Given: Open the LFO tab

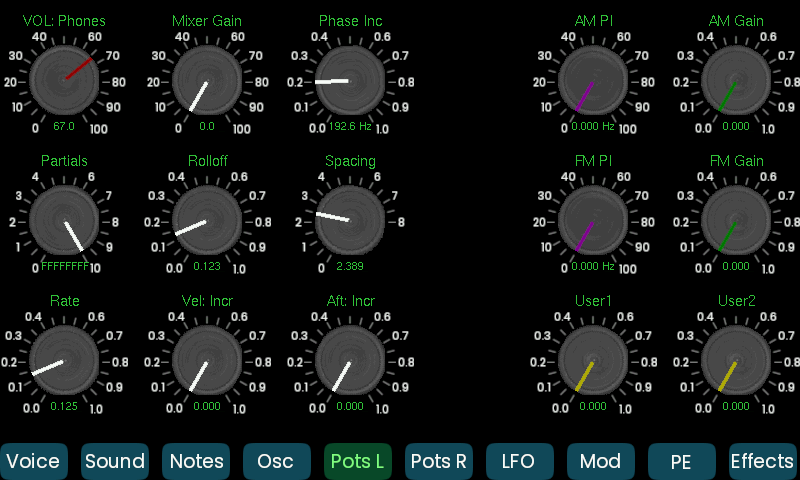Looking at the screenshot, I should click(520, 461).
